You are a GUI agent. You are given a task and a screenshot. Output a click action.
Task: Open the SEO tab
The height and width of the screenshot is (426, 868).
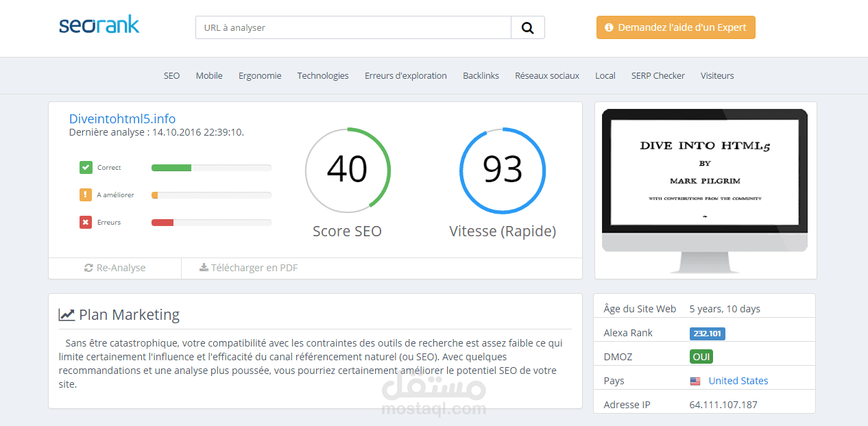(171, 76)
